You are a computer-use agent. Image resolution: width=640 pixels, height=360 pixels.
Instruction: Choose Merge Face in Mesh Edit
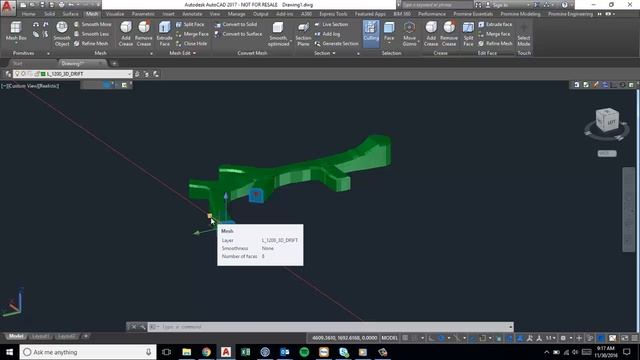coord(192,34)
